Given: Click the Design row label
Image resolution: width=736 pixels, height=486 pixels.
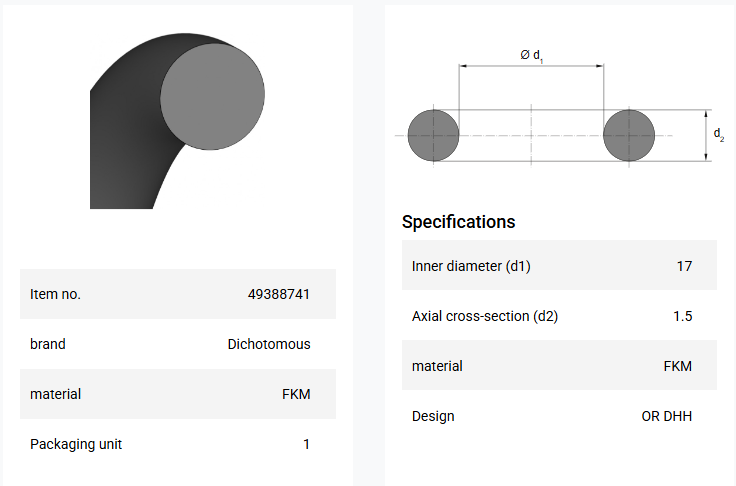Looking at the screenshot, I should (x=433, y=417).
